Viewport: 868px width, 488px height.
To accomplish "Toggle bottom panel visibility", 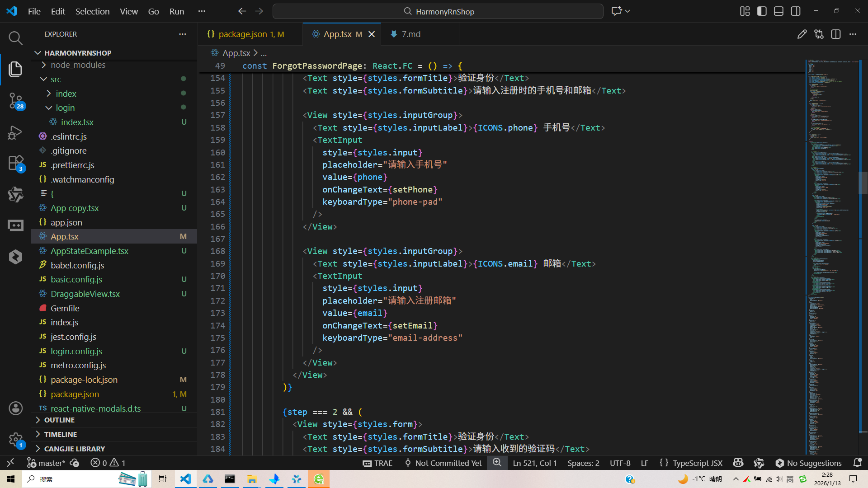I will coord(778,11).
